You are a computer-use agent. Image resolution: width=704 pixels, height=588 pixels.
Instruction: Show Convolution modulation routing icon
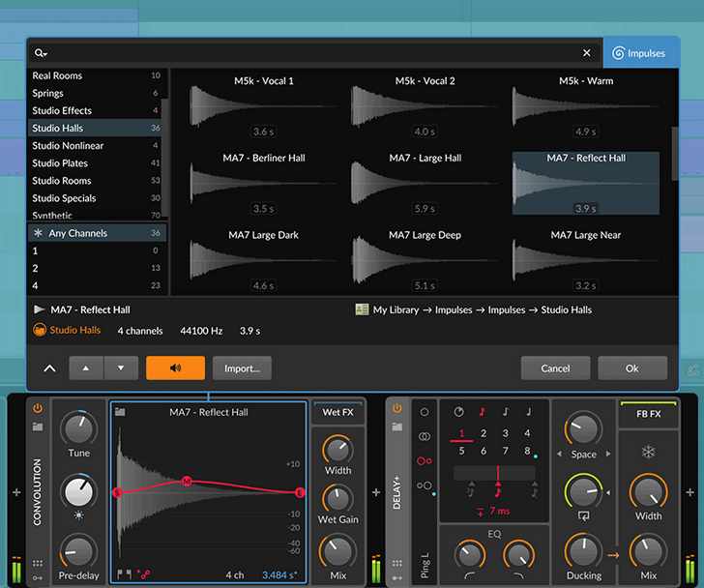click(x=38, y=577)
